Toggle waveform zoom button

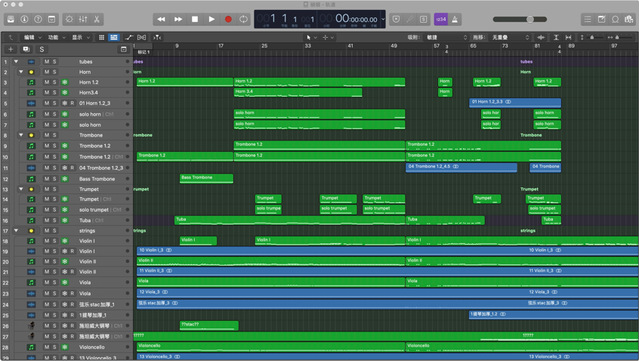pyautogui.click(x=541, y=37)
